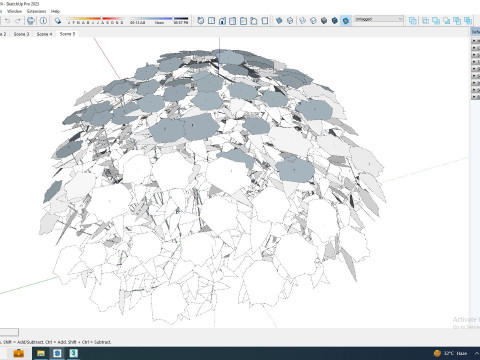This screenshot has width=480, height=360.
Task: Adjust the shadow date month slider
Action: [95, 21]
